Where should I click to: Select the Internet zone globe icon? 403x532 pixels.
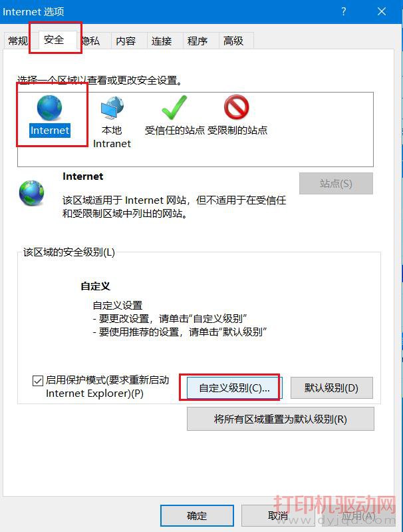[49, 108]
